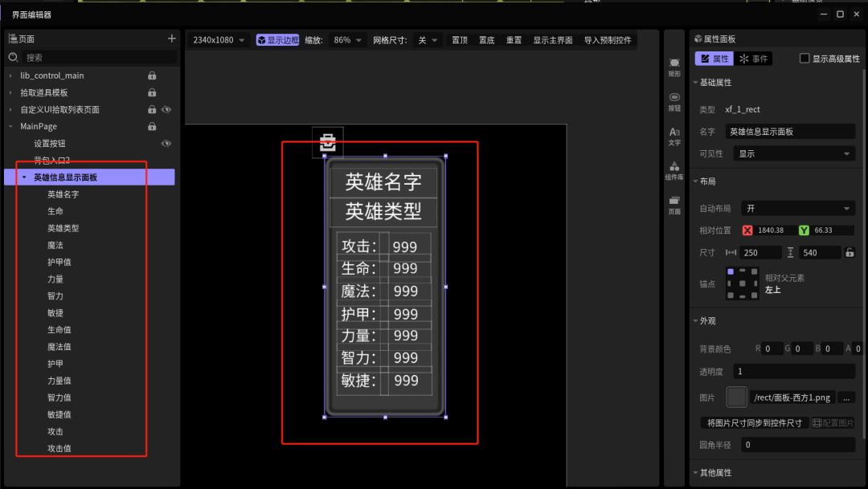Screen dimensions: 868x489
Task: Open the 自动布局 auto layout dropdown
Action: tap(798, 209)
